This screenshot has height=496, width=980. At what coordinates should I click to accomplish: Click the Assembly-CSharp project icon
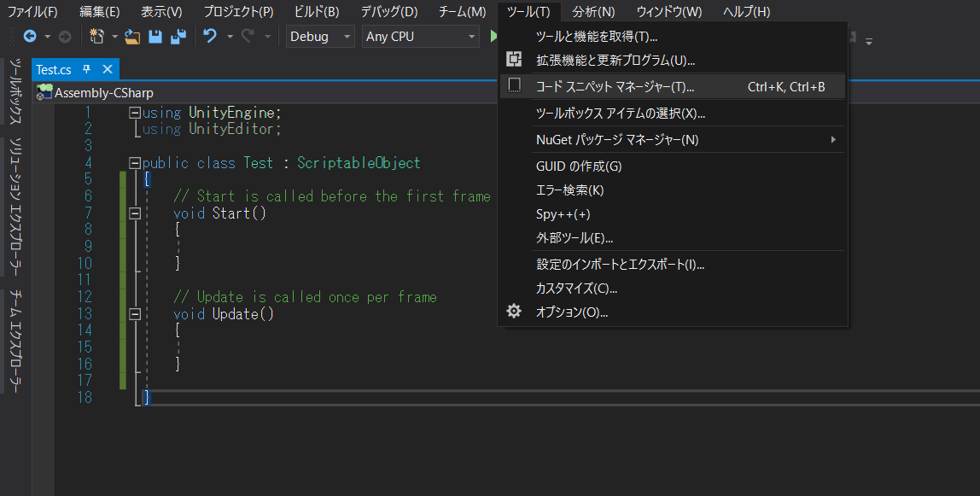point(44,92)
